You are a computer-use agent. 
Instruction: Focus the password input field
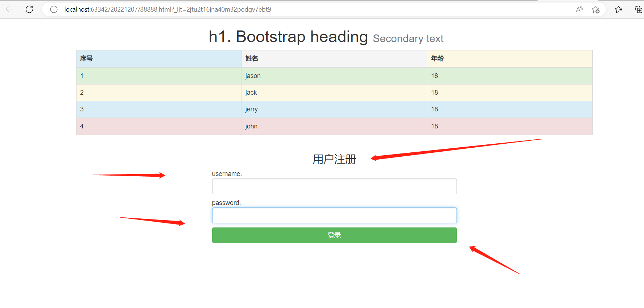click(334, 215)
